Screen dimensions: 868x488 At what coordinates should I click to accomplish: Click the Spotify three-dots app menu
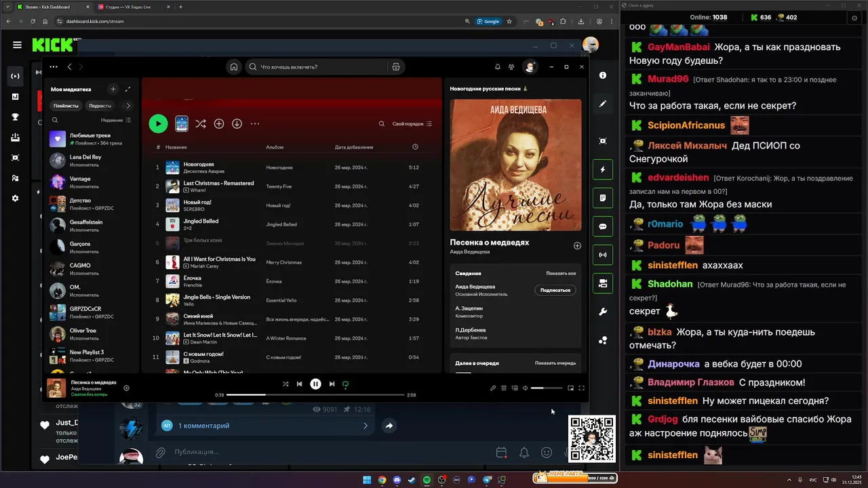pos(54,67)
